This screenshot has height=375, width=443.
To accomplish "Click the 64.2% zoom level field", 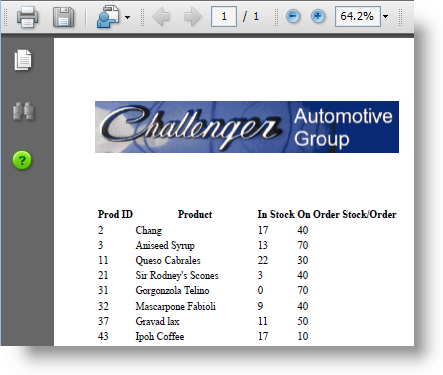I will pos(358,16).
